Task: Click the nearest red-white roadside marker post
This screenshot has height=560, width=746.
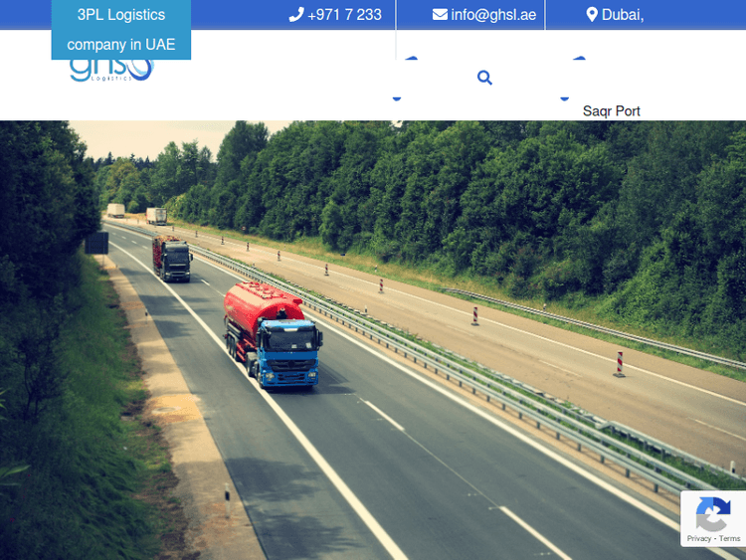Action: click(619, 364)
